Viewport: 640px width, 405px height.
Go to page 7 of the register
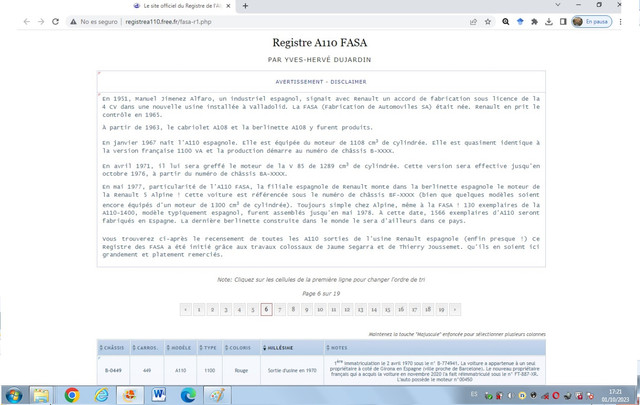click(280, 309)
